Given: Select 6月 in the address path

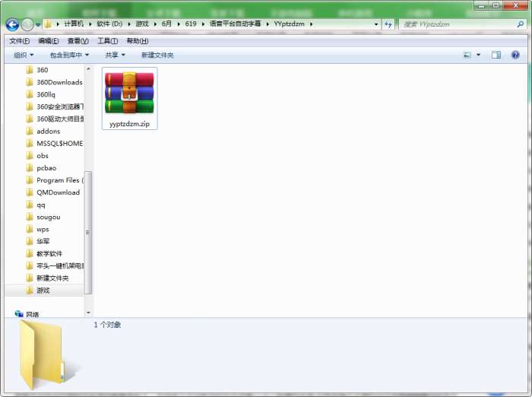Looking at the screenshot, I should [166, 24].
